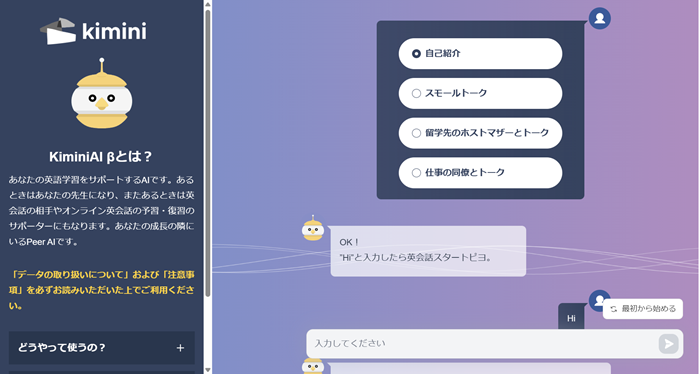Restart chat with 最初から始める button
The width and height of the screenshot is (700, 374).
643,309
